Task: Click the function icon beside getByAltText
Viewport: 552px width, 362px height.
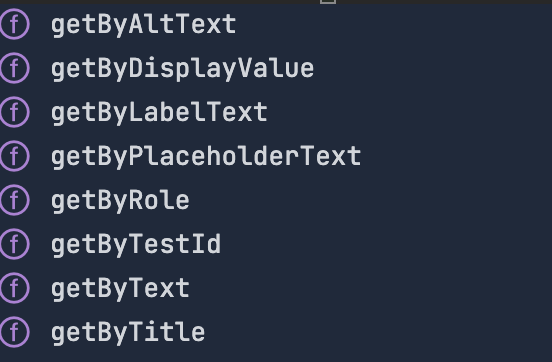Action: click(14, 24)
